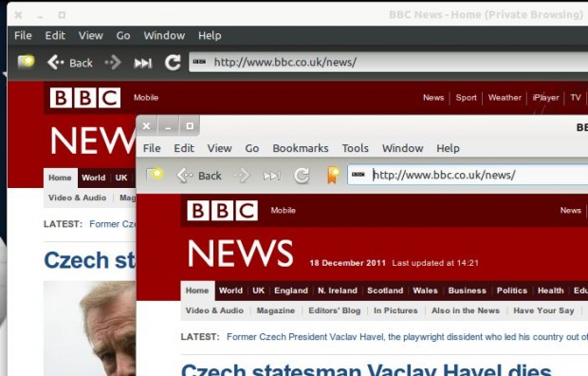
Task: Click Also in the News link
Action: 466,310
